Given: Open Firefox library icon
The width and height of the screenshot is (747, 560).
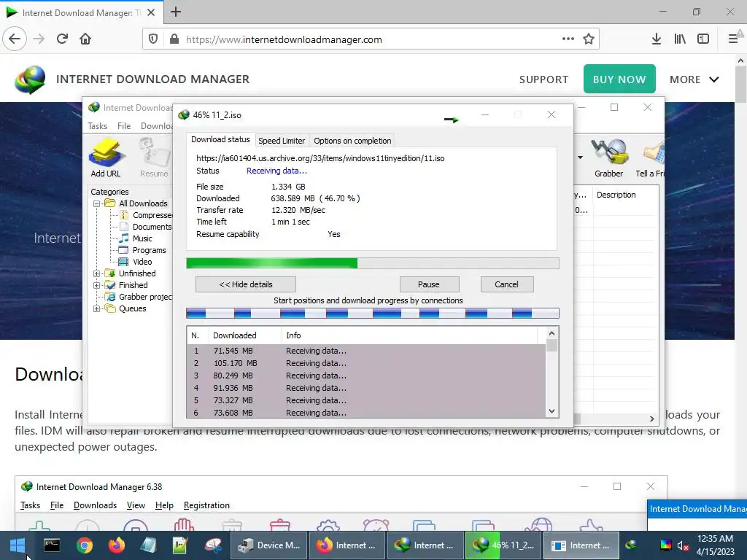Looking at the screenshot, I should point(680,39).
